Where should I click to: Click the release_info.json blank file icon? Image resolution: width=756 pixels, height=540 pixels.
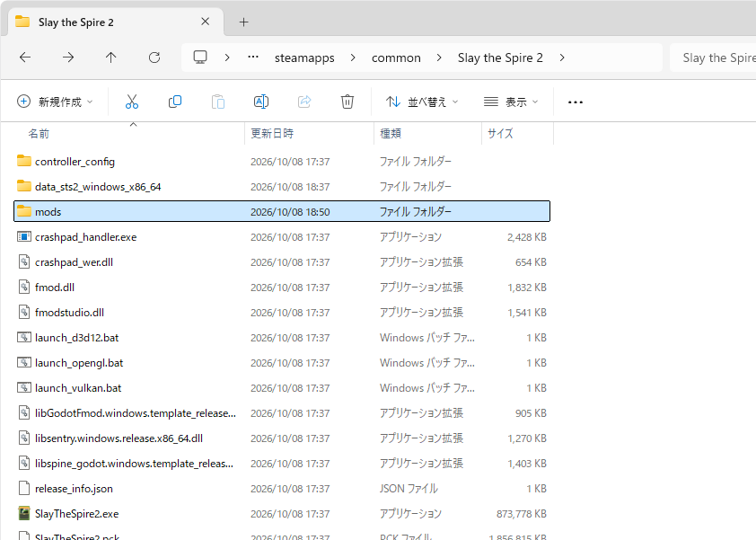(24, 489)
